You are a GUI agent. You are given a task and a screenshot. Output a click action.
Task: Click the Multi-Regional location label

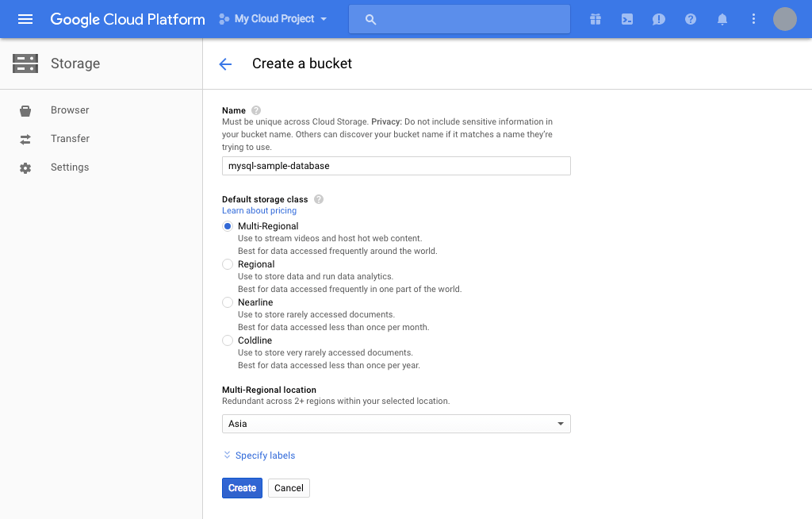tap(269, 390)
